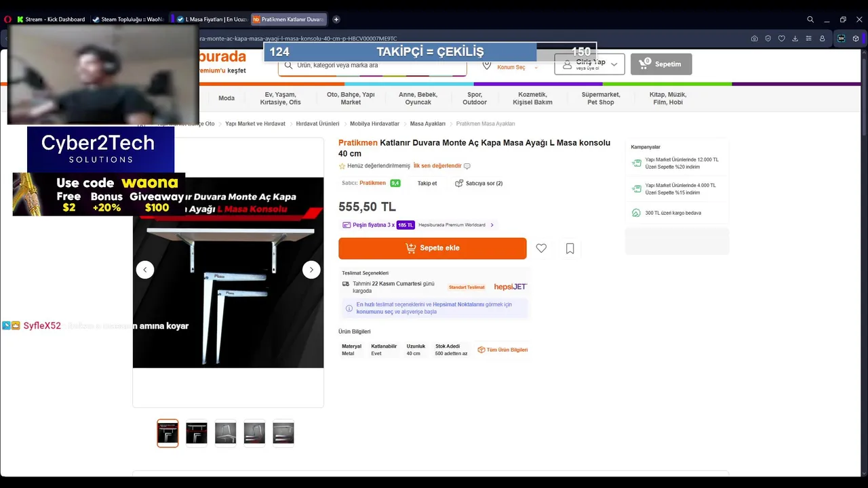Save product with the bookmark icon
Screen dimensions: 868x488
[x=570, y=248]
